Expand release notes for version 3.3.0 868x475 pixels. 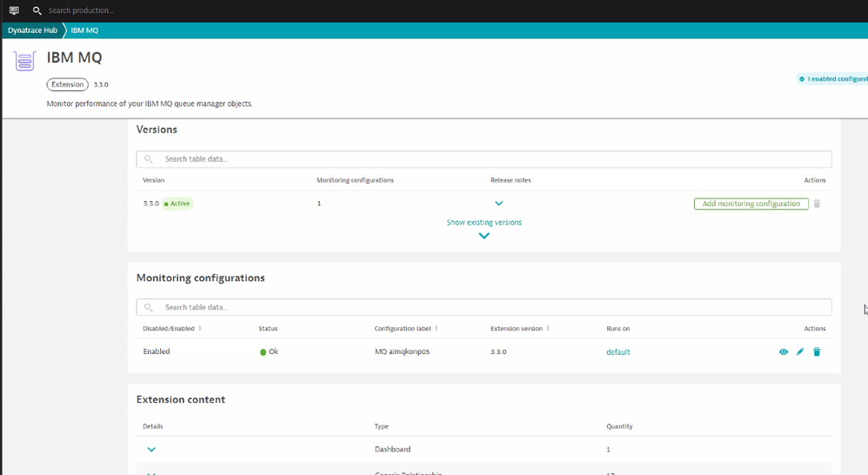[498, 204]
